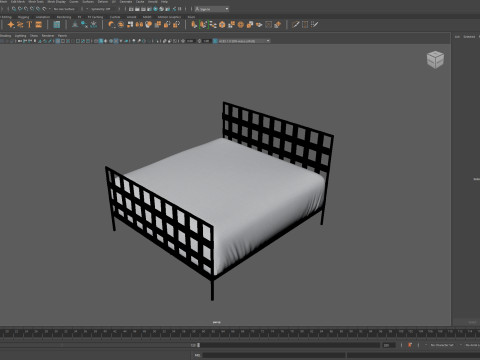Click the viewport gamma value field
This screenshot has width=480, height=360.
[x=206, y=41]
